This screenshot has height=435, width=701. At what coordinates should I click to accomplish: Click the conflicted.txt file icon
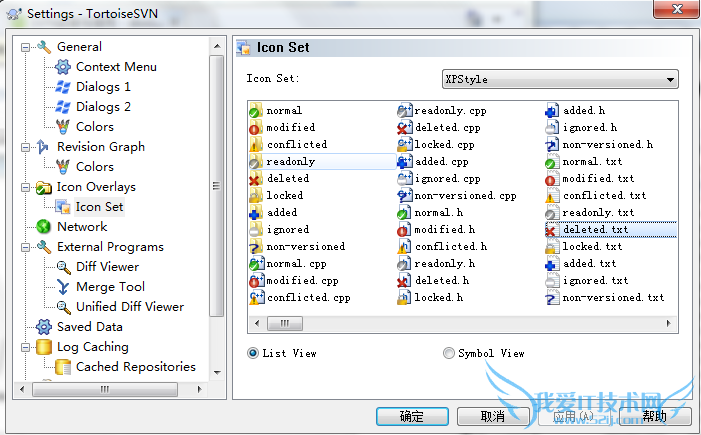tap(552, 195)
